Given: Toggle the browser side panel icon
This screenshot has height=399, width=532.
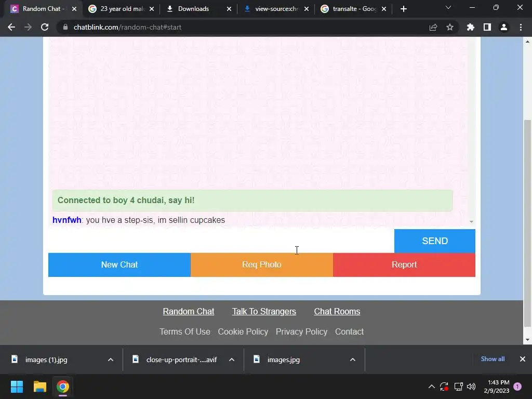Looking at the screenshot, I should click(x=487, y=27).
